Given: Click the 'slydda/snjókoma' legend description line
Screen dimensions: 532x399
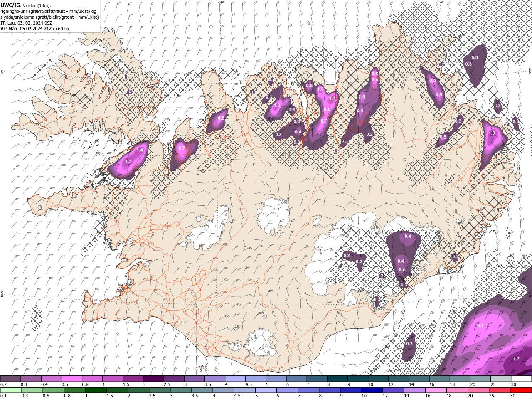Looking at the screenshot, I should [49, 17].
